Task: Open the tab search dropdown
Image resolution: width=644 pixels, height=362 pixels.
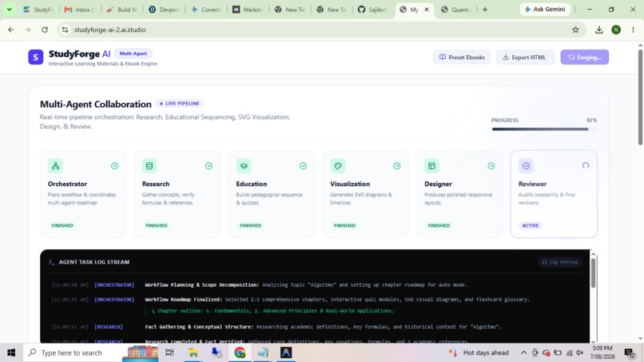Action: [9, 9]
